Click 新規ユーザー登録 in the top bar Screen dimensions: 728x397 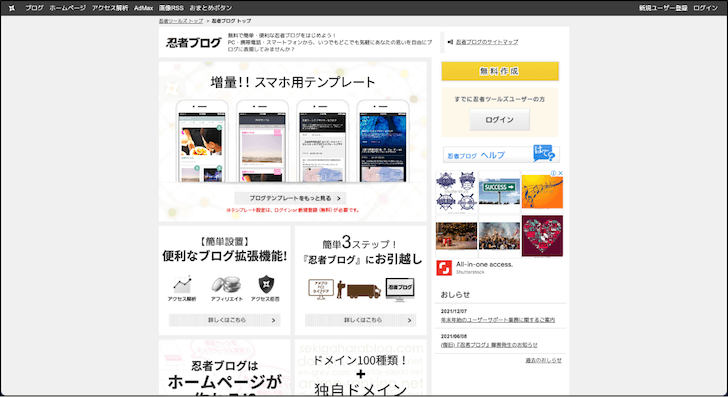coord(663,8)
